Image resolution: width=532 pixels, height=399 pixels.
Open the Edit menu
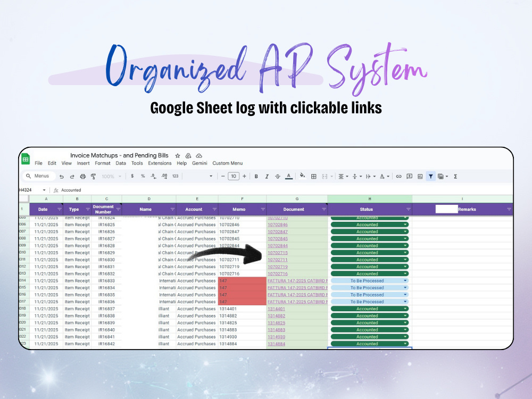52,163
